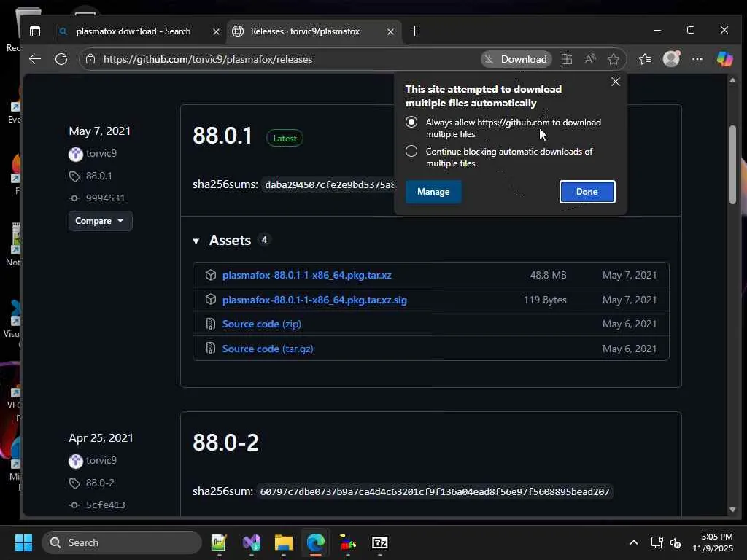Open the Favorites list icon
This screenshot has width=747, height=560.
pyautogui.click(x=645, y=59)
